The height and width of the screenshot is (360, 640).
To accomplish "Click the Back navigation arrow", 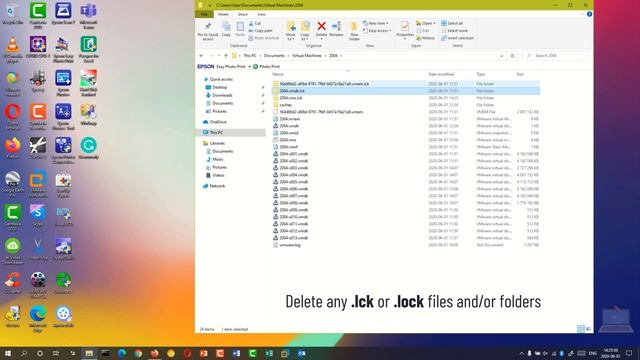I will point(201,56).
